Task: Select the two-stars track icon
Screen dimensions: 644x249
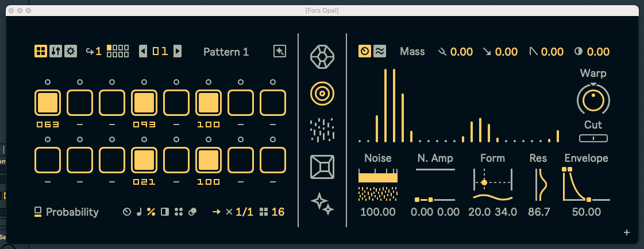Action: [x=322, y=204]
